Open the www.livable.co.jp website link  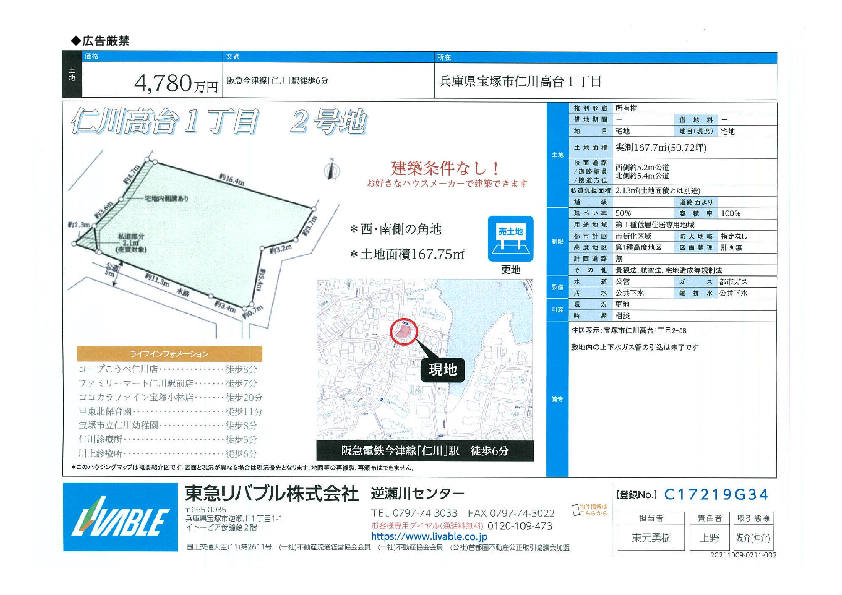[x=433, y=536]
